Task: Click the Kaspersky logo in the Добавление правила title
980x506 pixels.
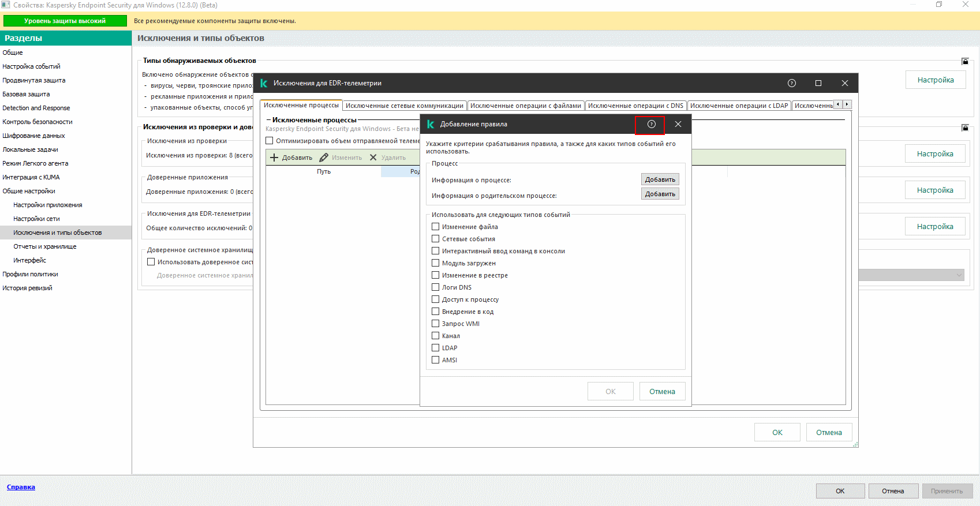Action: [430, 124]
